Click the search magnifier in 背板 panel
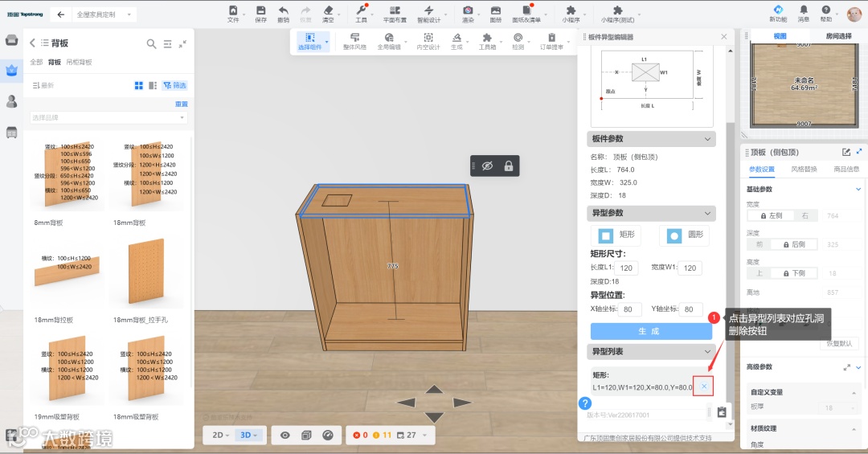The image size is (868, 454). (x=151, y=44)
